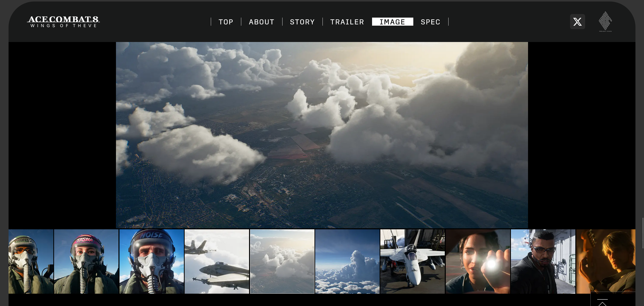Show the blue sky cumulus cloud thumbnail
This screenshot has width=644, height=306.
[x=347, y=261]
